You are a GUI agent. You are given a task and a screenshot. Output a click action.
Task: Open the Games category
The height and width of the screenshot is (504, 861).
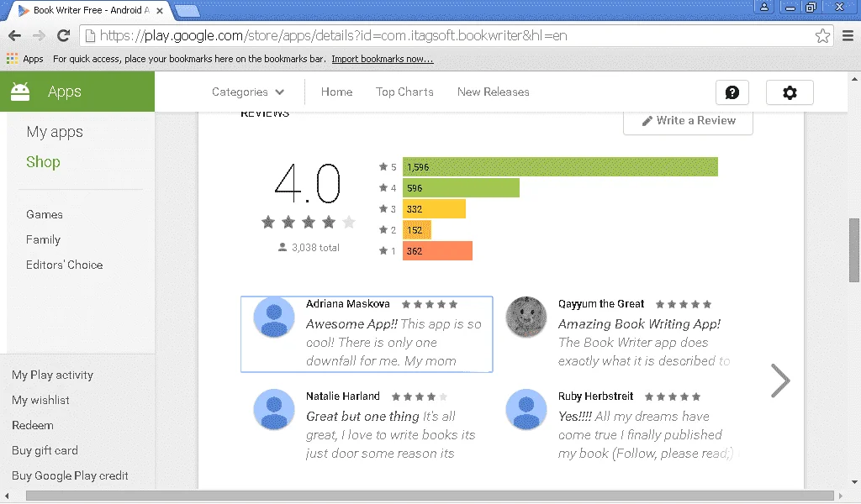(x=45, y=215)
